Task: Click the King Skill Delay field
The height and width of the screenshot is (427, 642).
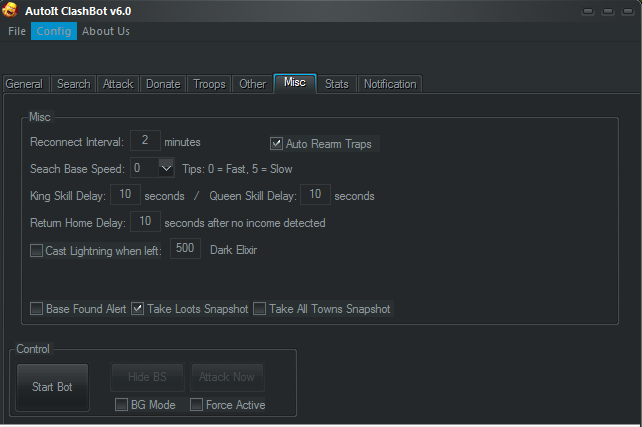Action: click(125, 194)
